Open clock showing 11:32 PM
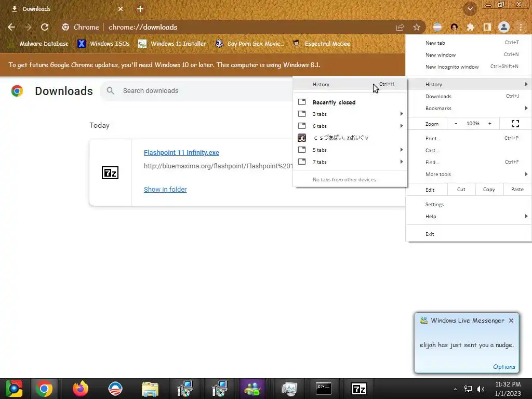Viewport: 532px width, 399px height. pyautogui.click(x=508, y=389)
